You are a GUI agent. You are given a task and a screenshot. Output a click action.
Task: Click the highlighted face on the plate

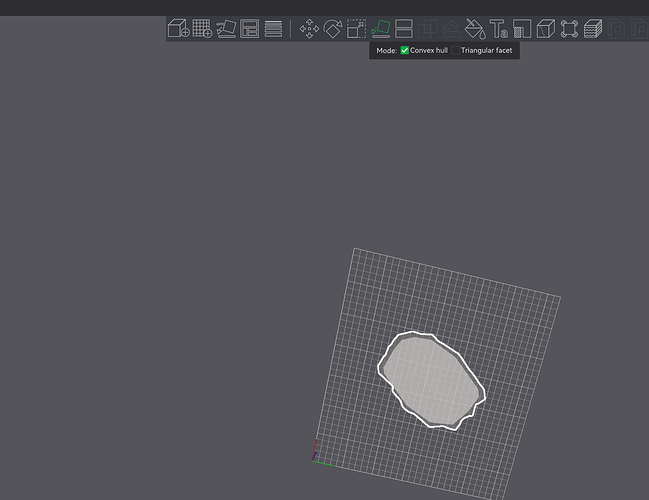coord(431,381)
